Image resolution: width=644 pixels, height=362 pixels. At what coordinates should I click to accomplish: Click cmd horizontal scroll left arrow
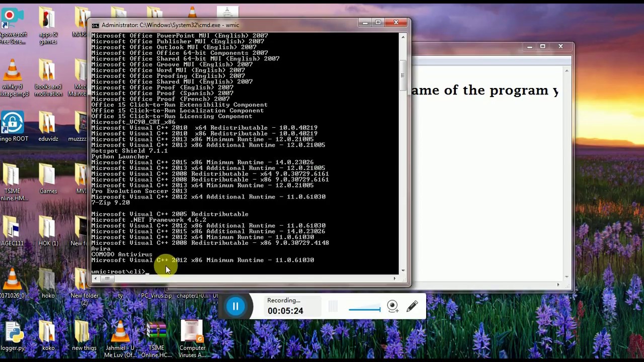95,278
